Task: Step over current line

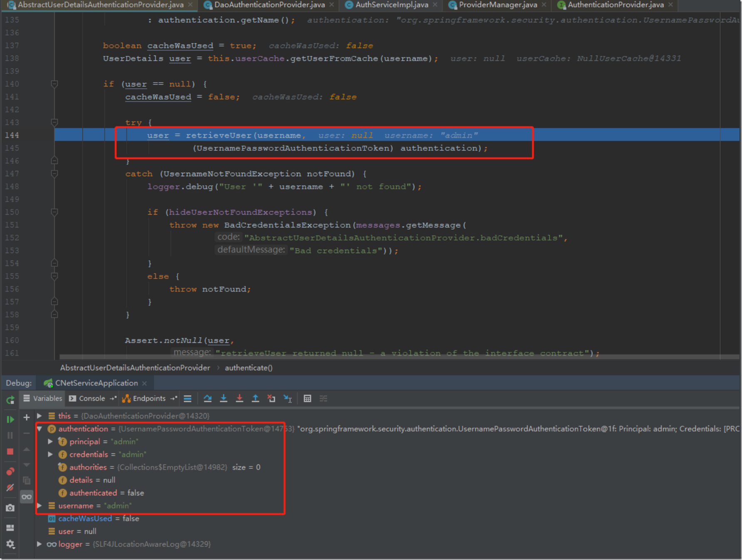Action: coord(208,399)
